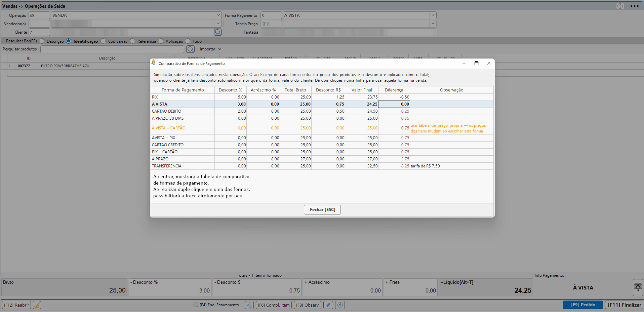644x312 pixels.
Task: Click the paperclip attachment icon
Action: tap(328, 305)
